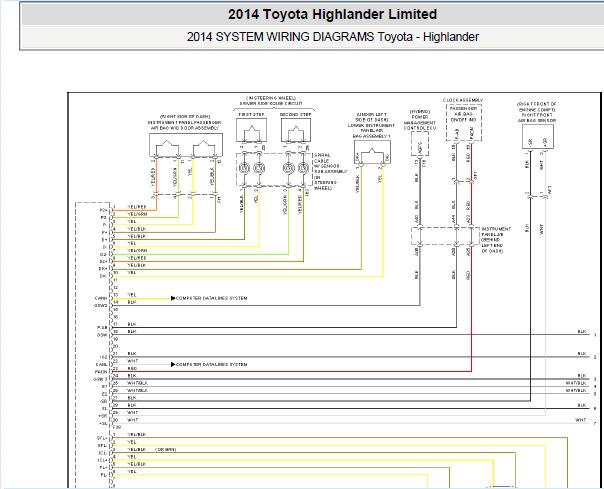Viewport: 604px width, 489px height.
Task: Click the right-edge 'WHT/BLK' label at continuation 4
Action: point(576,383)
